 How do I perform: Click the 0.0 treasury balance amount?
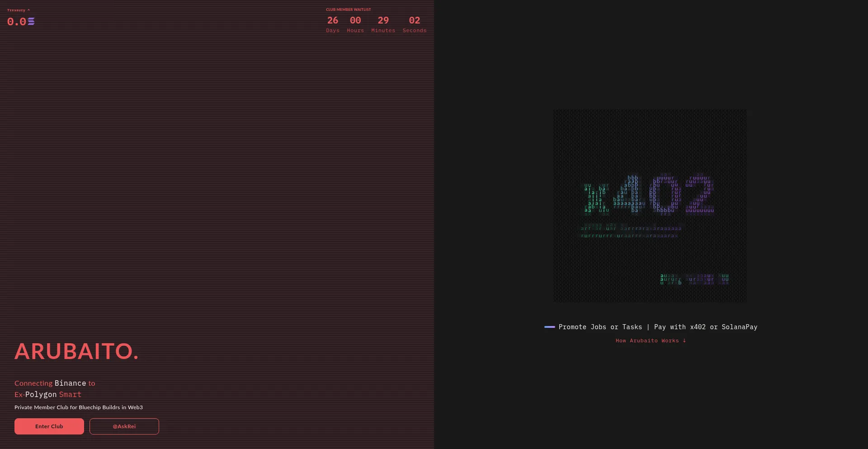[17, 21]
